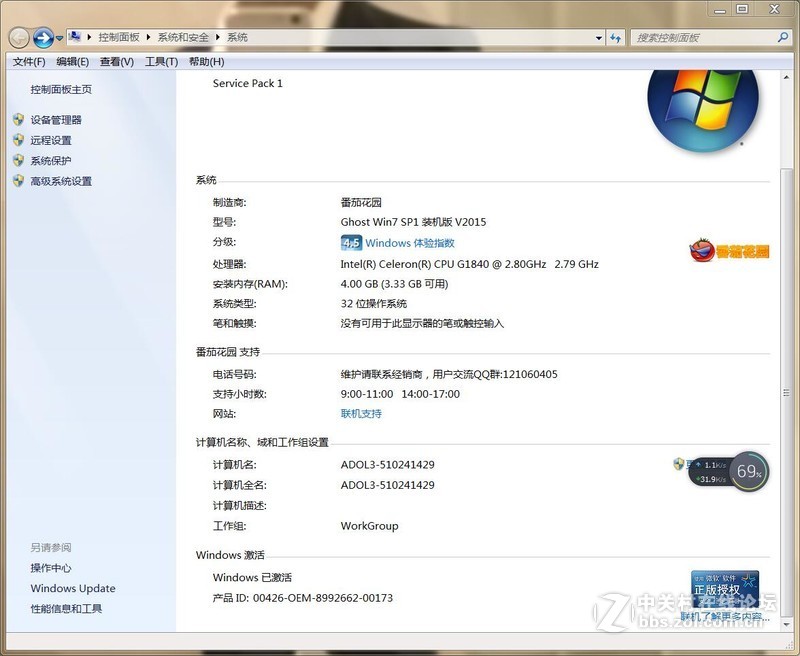Open the recent pages dropdown arrow
This screenshot has height=656, width=800.
[x=60, y=38]
